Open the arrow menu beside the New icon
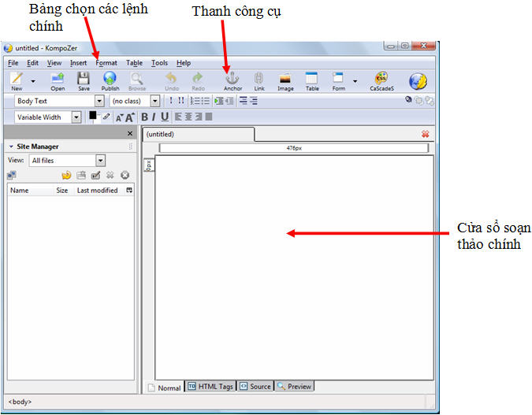532x415 pixels. pyautogui.click(x=33, y=81)
